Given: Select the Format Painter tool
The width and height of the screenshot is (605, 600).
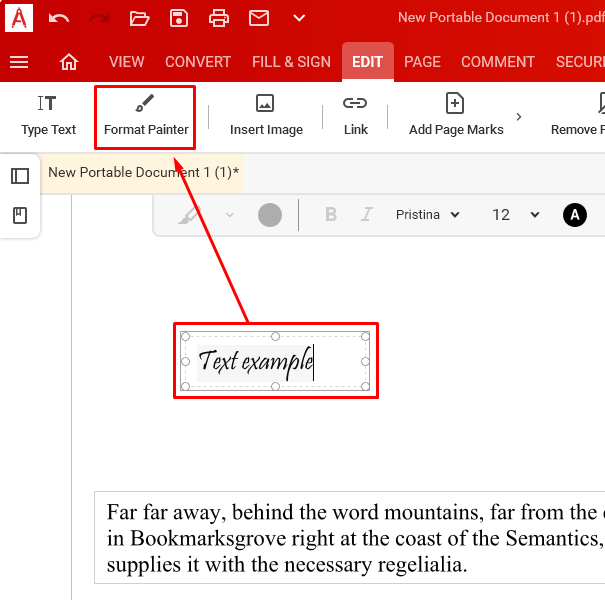Looking at the screenshot, I should pos(146,116).
